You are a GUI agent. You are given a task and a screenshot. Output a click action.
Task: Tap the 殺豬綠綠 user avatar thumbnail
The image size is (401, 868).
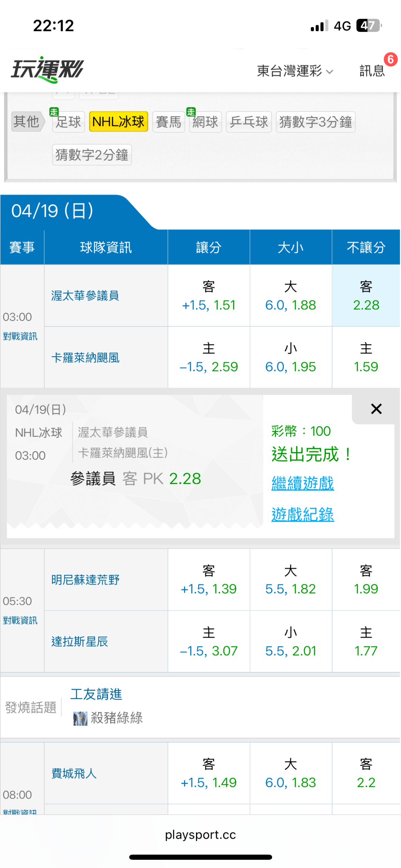(x=80, y=718)
